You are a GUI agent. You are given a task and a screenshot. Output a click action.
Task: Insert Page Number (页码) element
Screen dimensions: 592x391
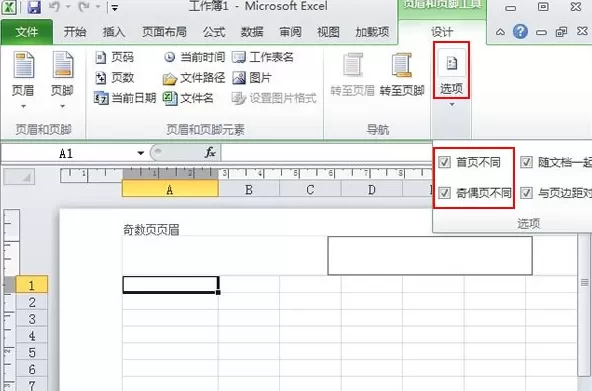(114, 57)
